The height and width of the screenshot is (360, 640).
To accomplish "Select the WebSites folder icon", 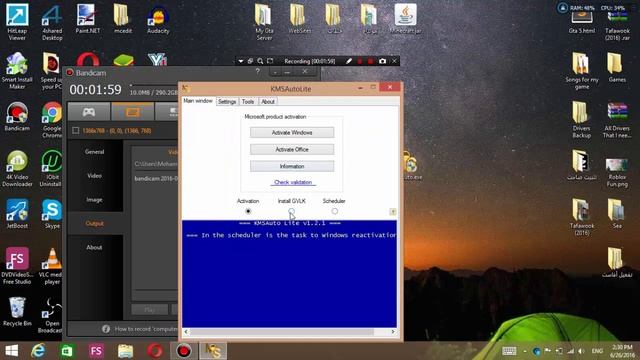I will click(299, 18).
